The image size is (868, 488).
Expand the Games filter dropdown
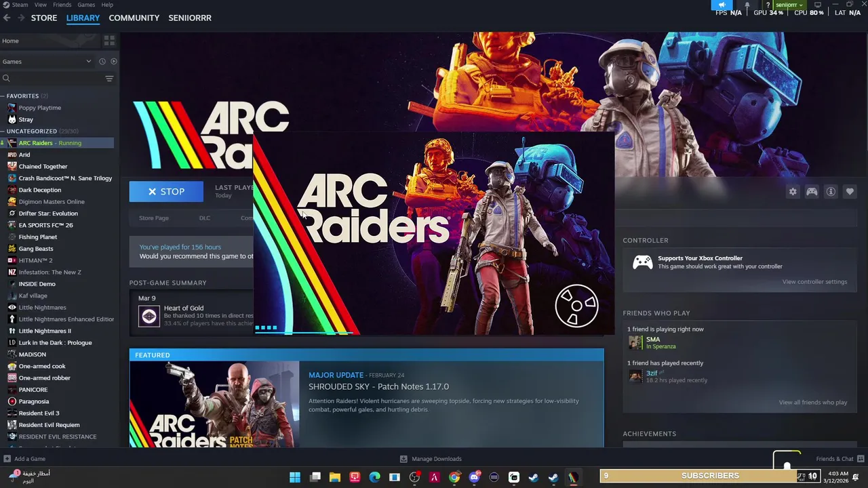click(47, 62)
